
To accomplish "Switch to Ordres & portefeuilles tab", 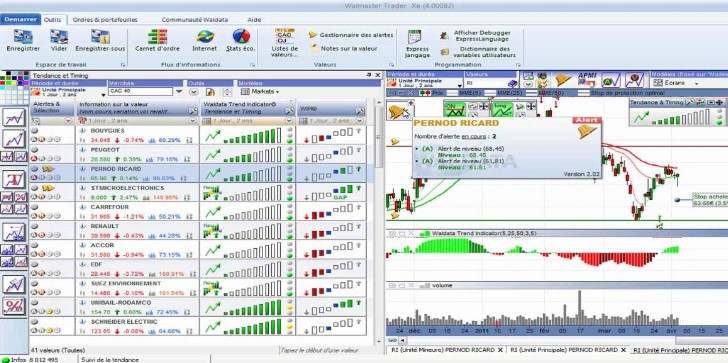I will click(105, 19).
